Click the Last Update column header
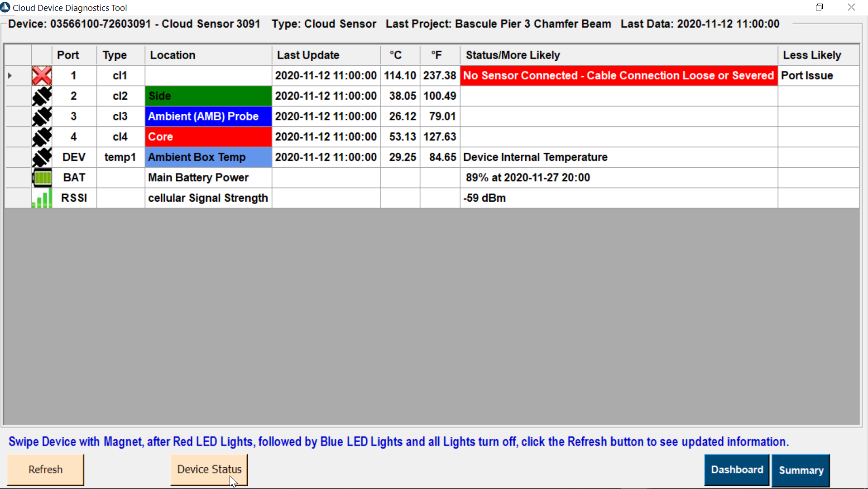 coord(326,55)
